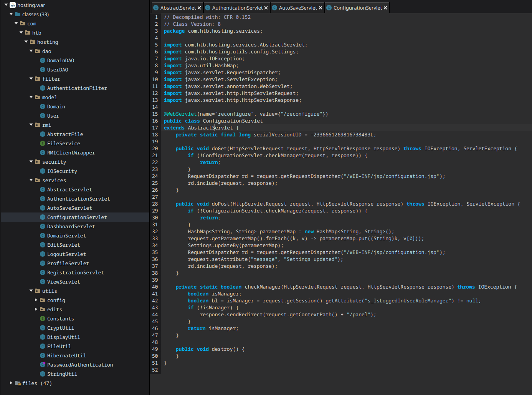Collapse the dao package

tap(31, 51)
